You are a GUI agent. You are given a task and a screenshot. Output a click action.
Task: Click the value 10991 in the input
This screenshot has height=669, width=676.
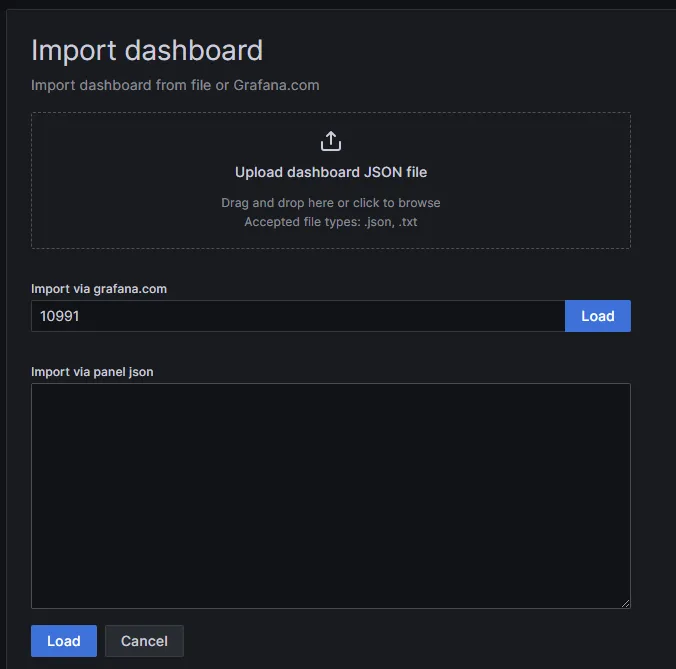click(x=60, y=316)
